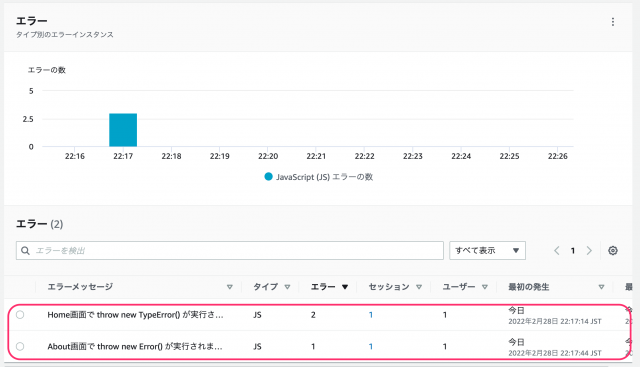
Task: Click the JS type cell of the About画面 row
Action: (x=257, y=347)
